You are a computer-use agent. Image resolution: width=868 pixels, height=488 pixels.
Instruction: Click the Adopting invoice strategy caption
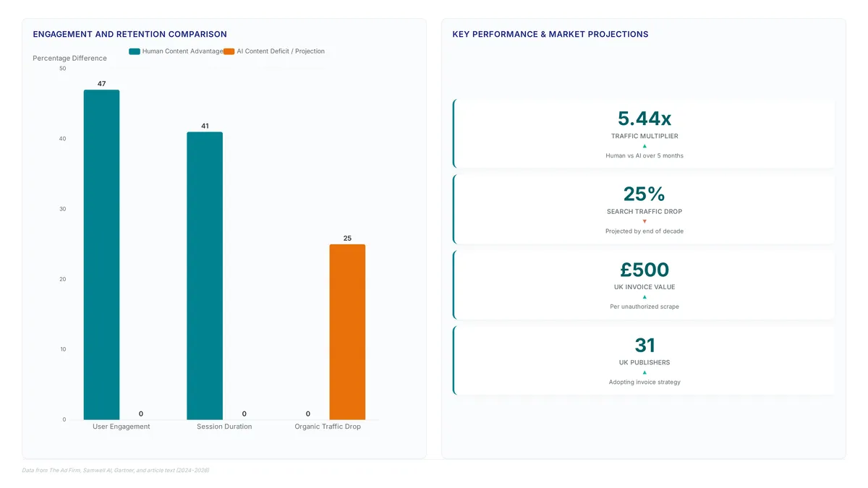pyautogui.click(x=644, y=382)
